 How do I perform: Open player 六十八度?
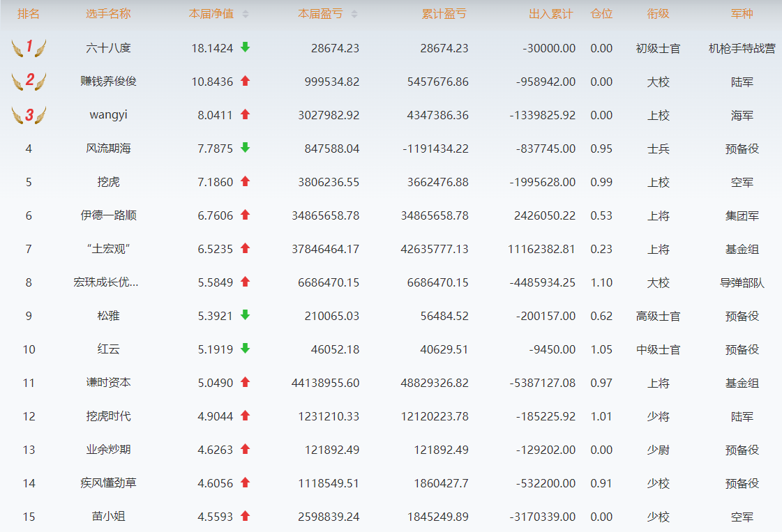108,48
